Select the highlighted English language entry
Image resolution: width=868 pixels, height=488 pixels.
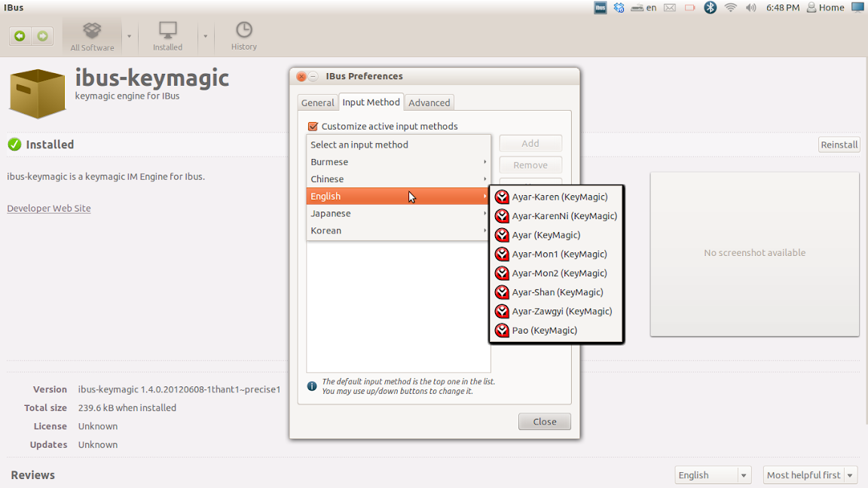click(x=399, y=196)
